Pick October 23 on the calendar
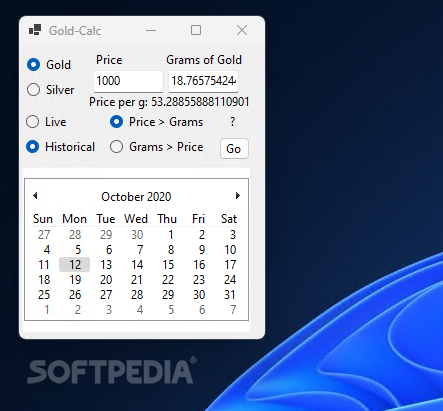443x411 pixels. click(199, 280)
